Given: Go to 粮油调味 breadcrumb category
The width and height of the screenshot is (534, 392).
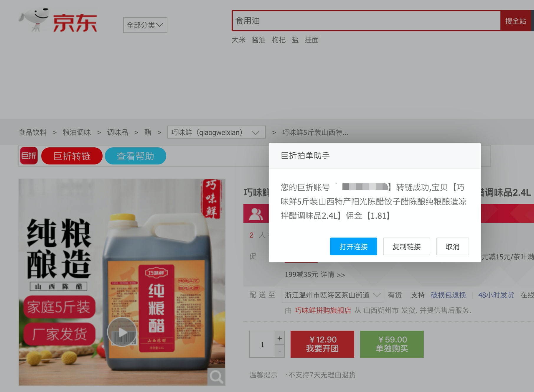Looking at the screenshot, I should tap(77, 132).
